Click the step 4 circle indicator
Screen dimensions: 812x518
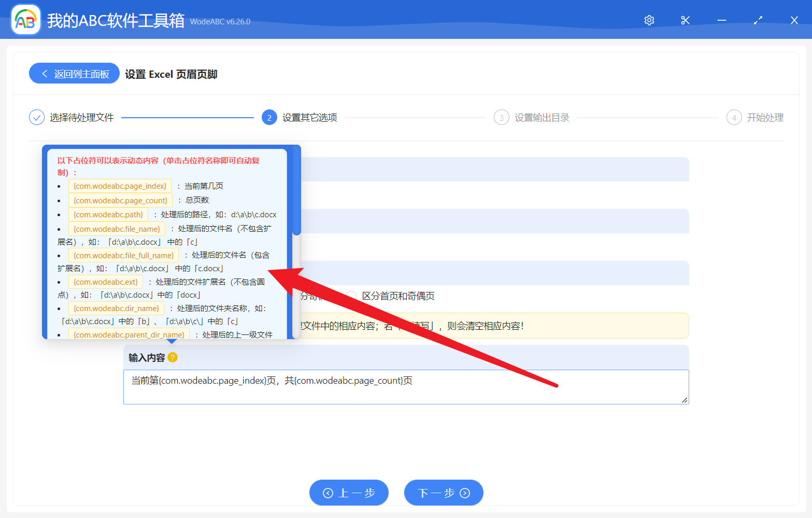(x=734, y=117)
